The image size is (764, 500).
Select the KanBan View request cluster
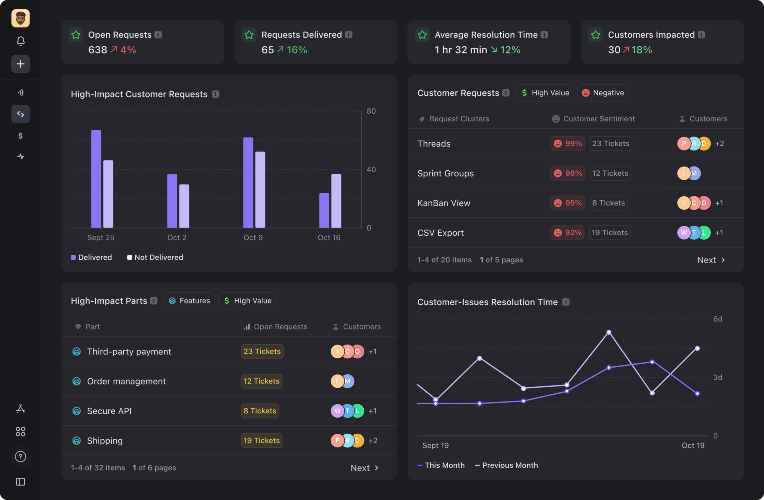[x=443, y=203]
